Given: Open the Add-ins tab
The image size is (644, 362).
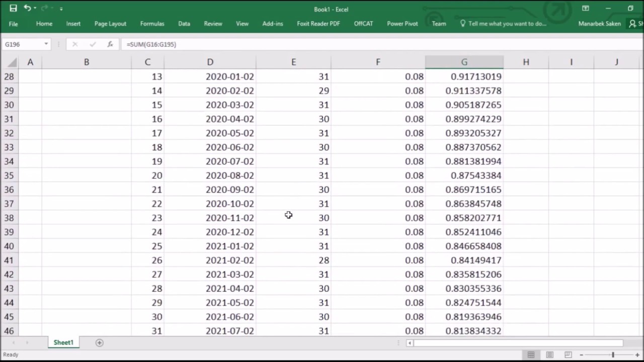Looking at the screenshot, I should [x=273, y=24].
